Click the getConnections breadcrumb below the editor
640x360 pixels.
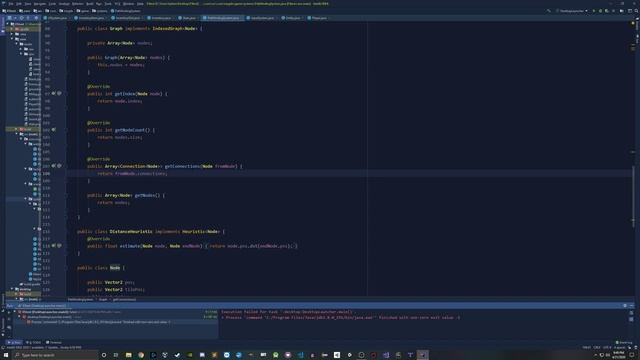[124, 299]
